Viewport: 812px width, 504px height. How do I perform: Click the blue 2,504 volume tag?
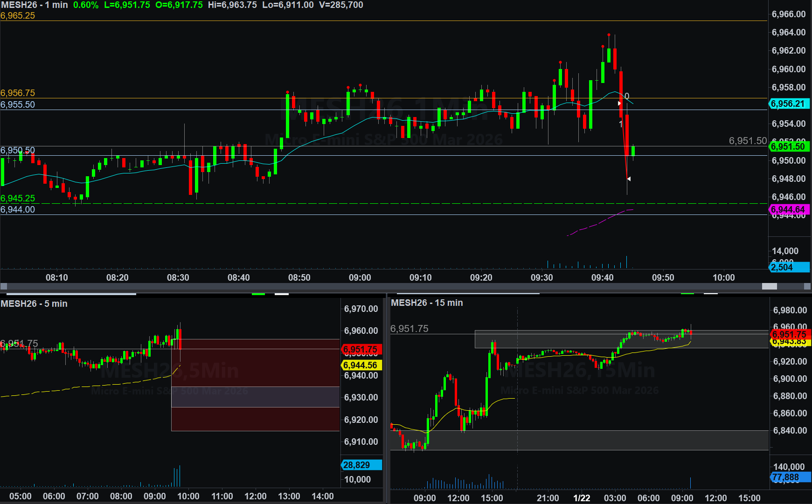point(788,267)
